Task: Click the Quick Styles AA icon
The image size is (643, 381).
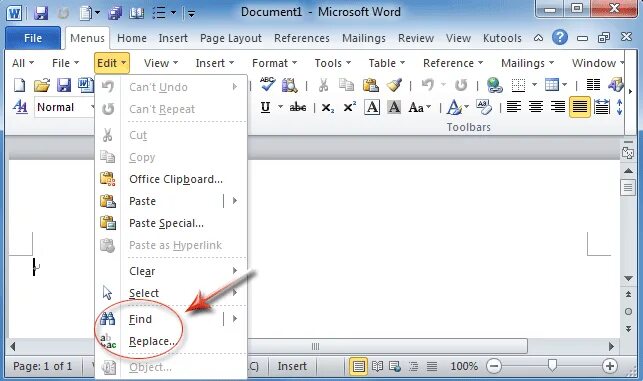Action: click(x=20, y=107)
